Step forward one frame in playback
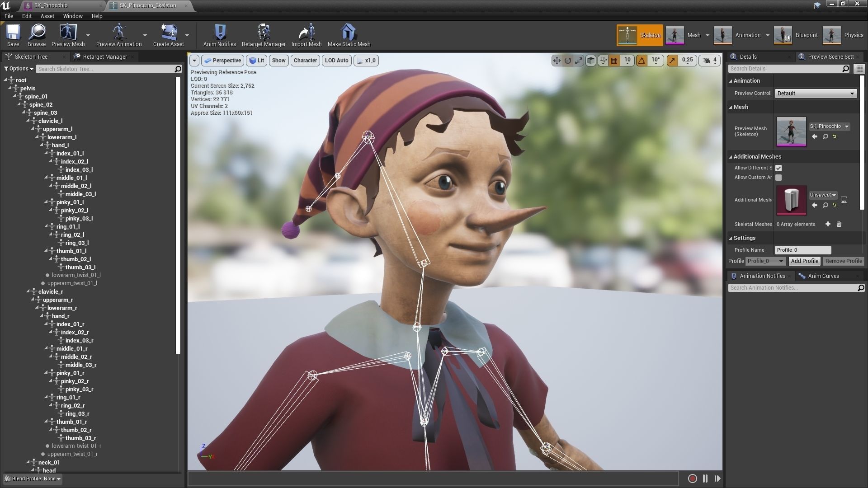This screenshot has width=868, height=488. 717,479
